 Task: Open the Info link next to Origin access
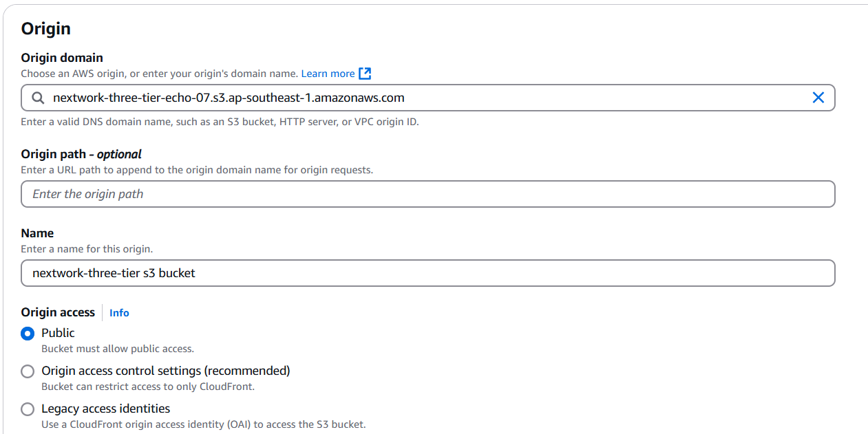pos(119,312)
